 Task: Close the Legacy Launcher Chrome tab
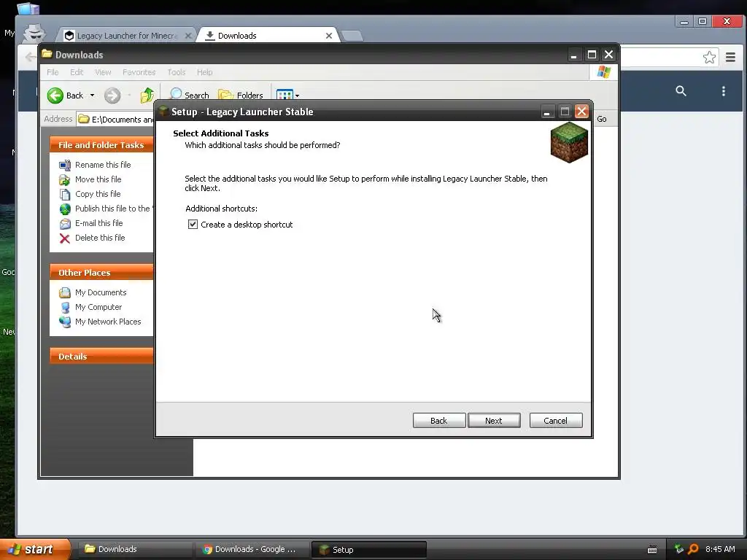[188, 36]
